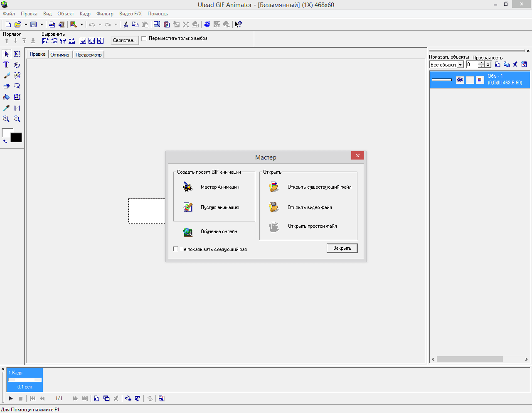Select the Eraser tool
This screenshot has height=413, width=532.
click(6, 86)
